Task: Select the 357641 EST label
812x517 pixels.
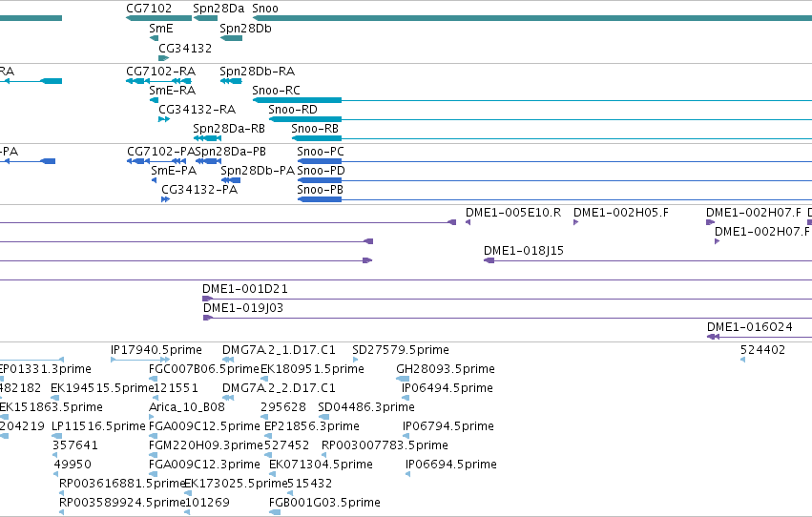Action: tap(75, 445)
